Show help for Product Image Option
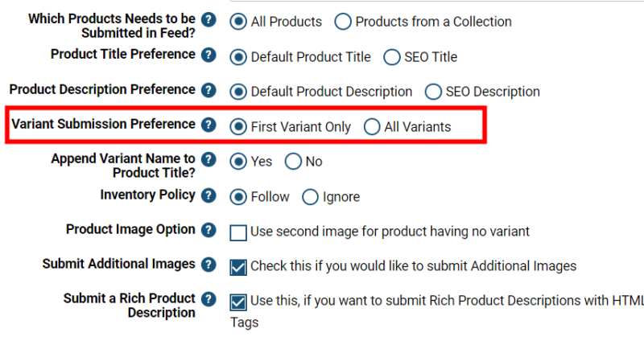Screen dimensions: 644x345 (x=208, y=230)
